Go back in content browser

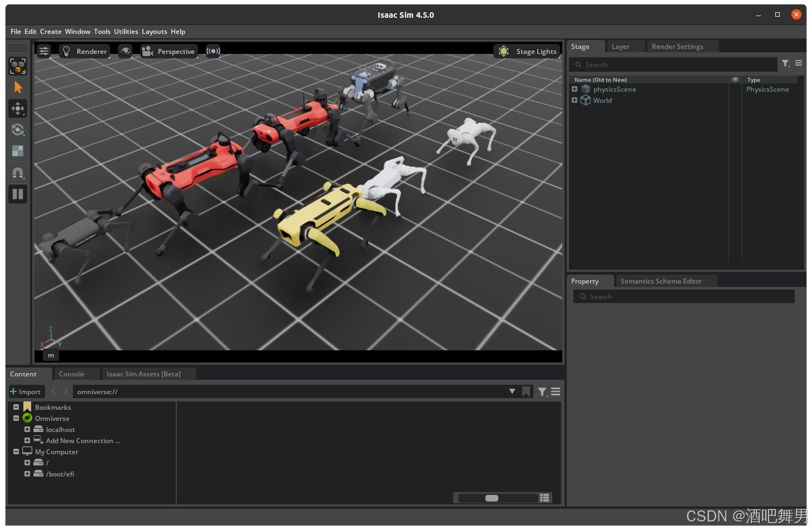click(x=53, y=391)
